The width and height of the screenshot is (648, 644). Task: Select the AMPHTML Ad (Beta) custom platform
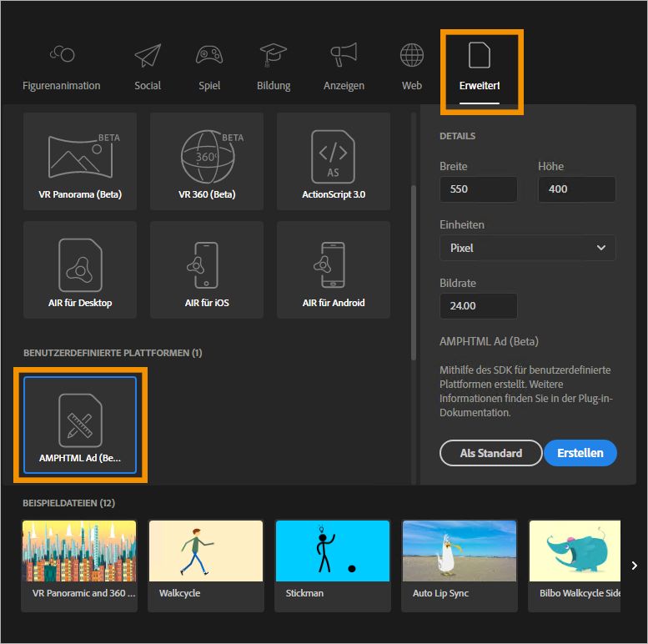tap(80, 425)
